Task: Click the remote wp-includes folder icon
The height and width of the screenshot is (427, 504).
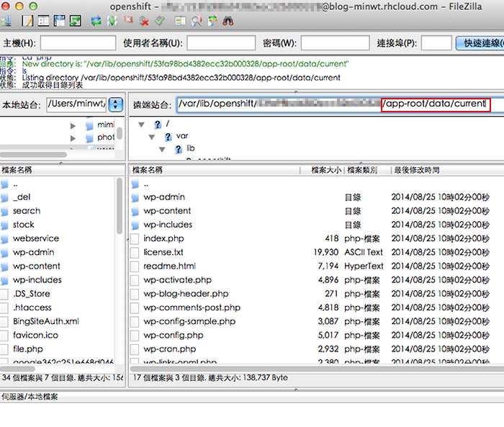Action: tap(135, 225)
